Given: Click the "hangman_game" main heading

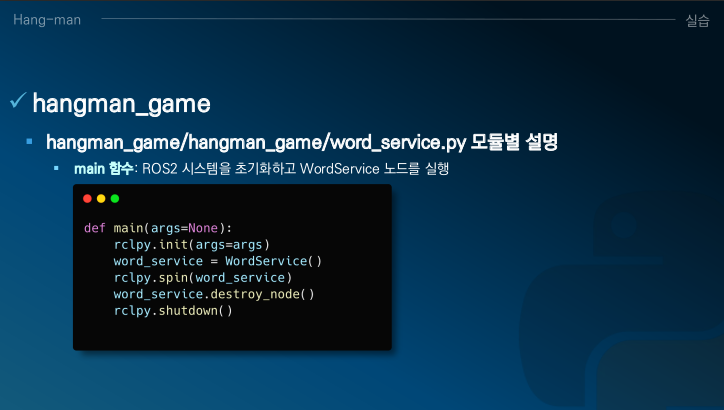Looking at the screenshot, I should tap(121, 103).
